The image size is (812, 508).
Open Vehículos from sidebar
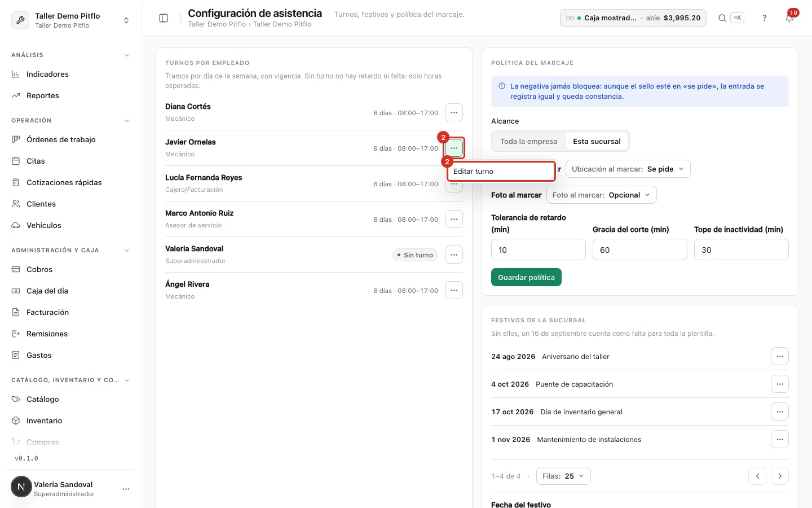tap(70, 225)
